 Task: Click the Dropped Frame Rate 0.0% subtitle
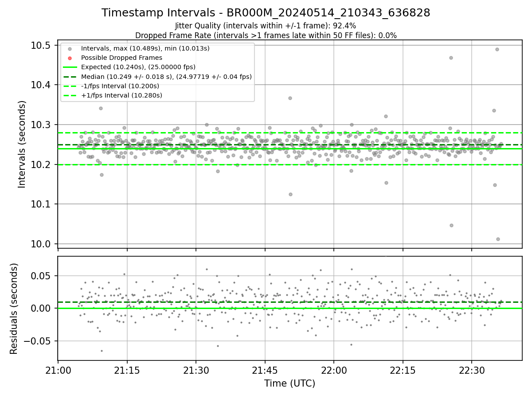tap(266, 35)
